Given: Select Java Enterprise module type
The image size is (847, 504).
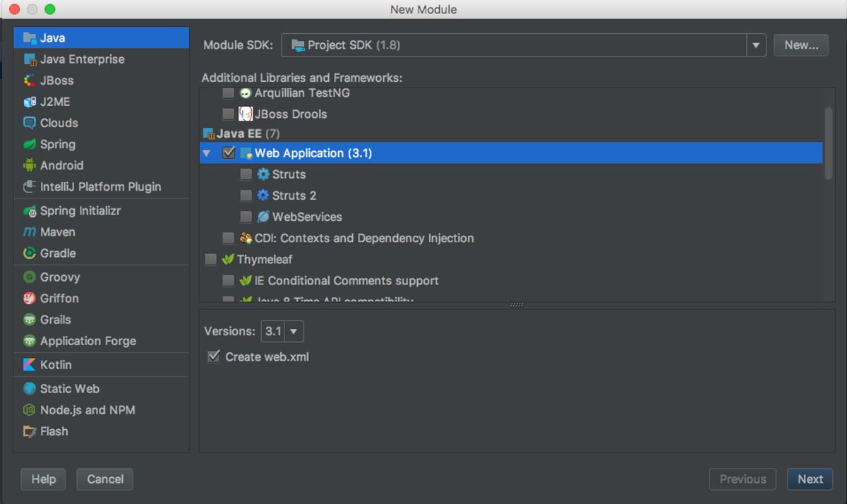Looking at the screenshot, I should click(x=82, y=59).
